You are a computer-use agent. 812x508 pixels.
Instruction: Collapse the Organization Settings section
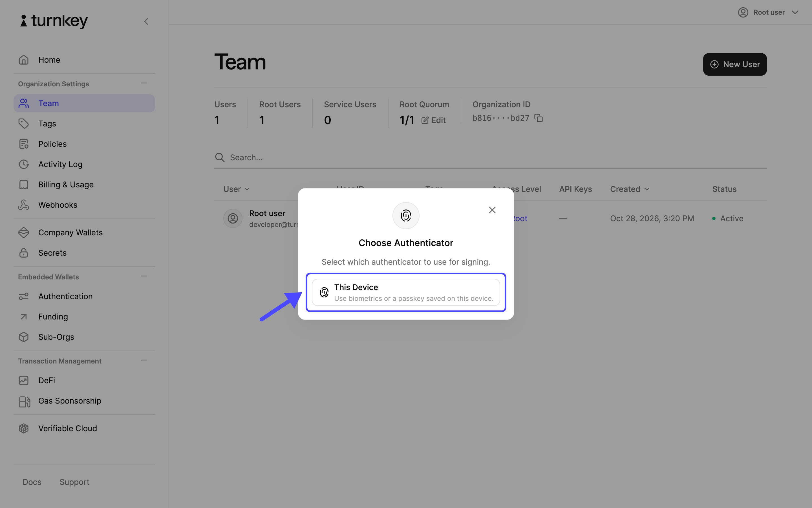[144, 83]
